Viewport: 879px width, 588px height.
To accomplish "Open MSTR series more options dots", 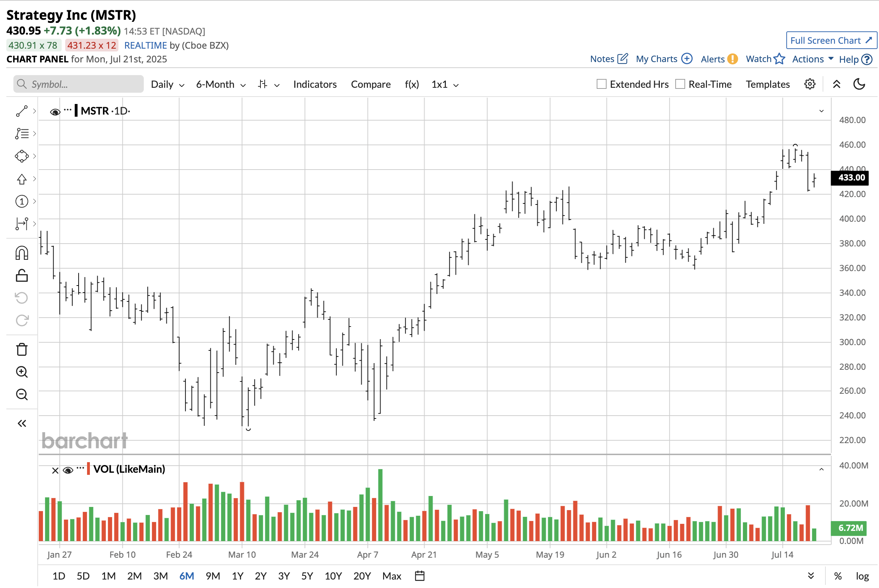I will point(67,110).
